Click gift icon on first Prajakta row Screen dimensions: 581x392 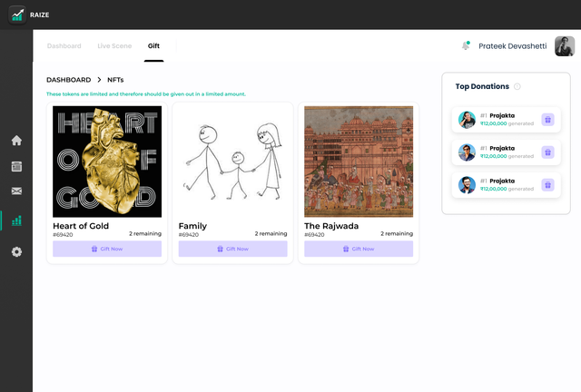click(547, 120)
